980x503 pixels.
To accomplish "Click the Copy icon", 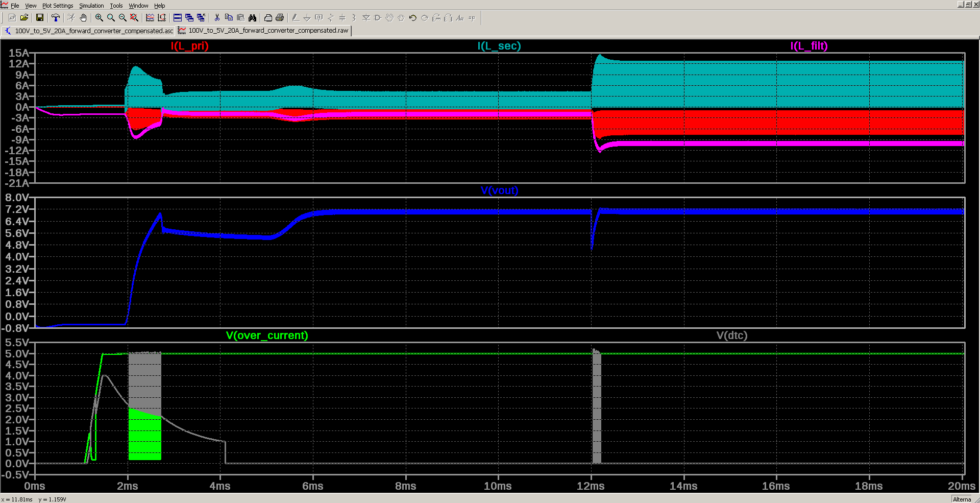I will (x=229, y=18).
